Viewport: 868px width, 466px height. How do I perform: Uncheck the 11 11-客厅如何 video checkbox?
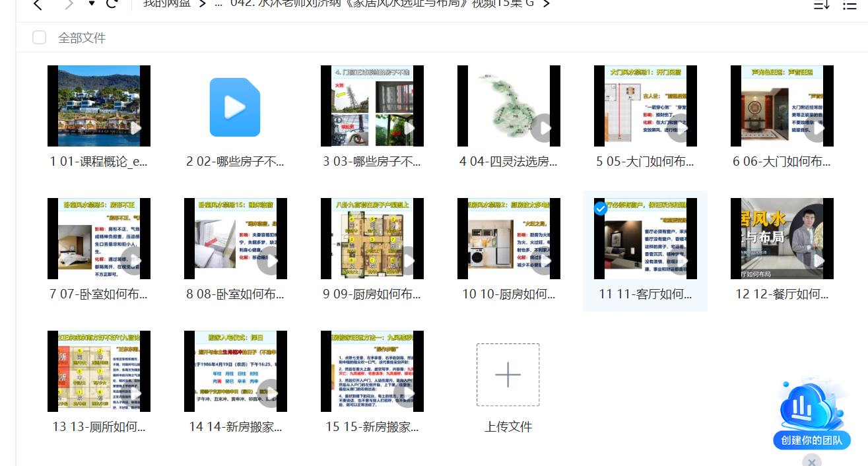coord(600,209)
